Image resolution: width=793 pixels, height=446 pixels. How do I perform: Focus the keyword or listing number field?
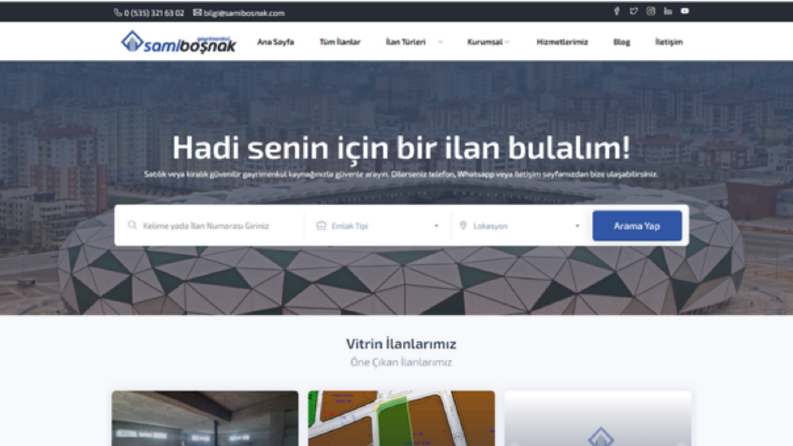210,226
